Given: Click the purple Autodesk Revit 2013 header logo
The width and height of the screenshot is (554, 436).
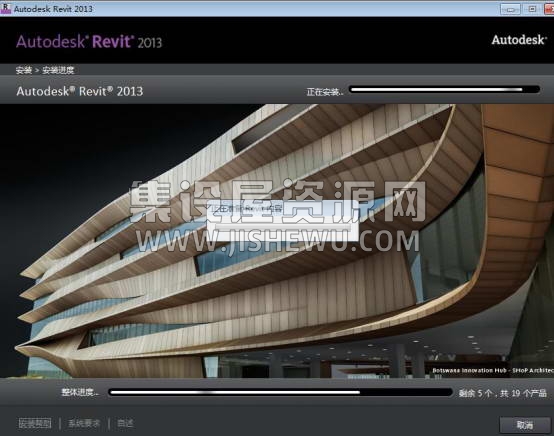Looking at the screenshot, I should pos(89,42).
